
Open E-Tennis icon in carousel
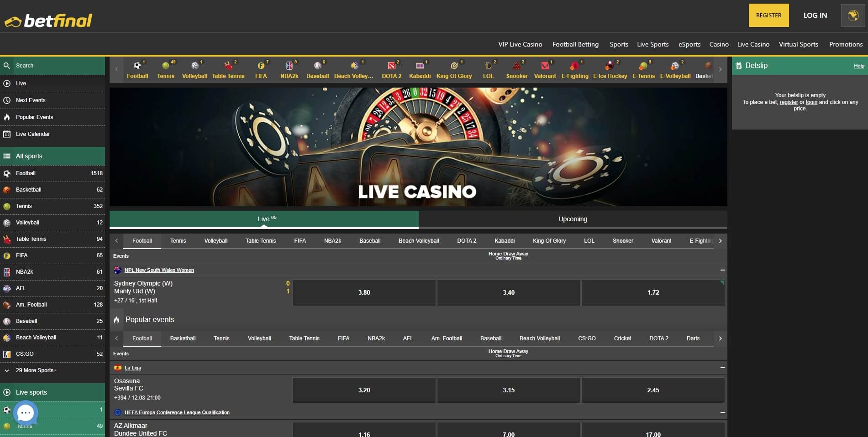click(643, 70)
